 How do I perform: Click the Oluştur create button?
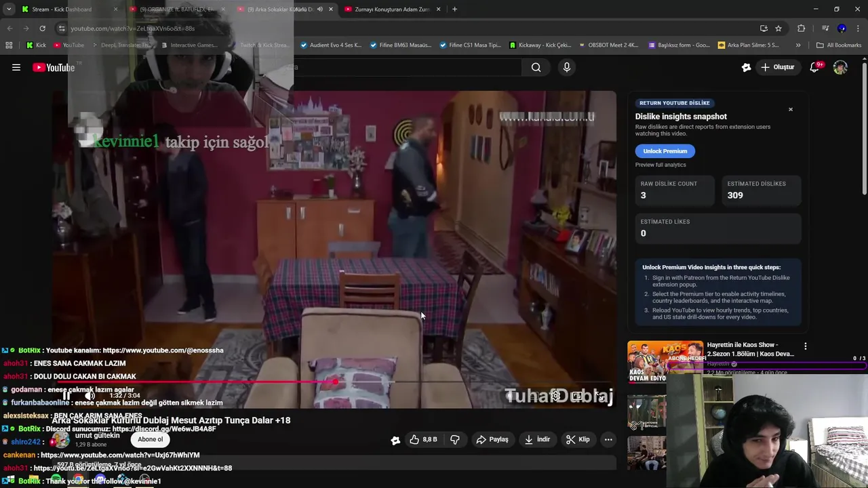777,67
